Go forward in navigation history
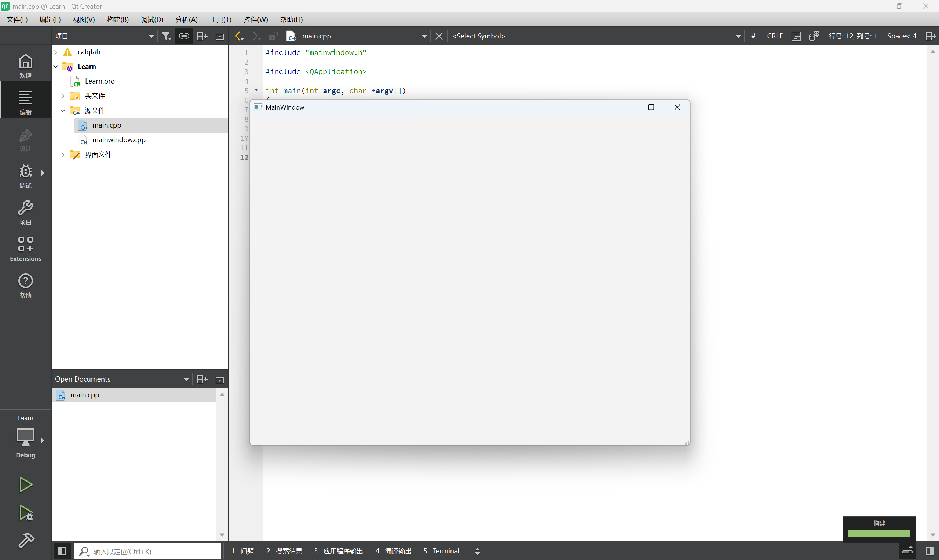This screenshot has width=939, height=560. click(257, 36)
